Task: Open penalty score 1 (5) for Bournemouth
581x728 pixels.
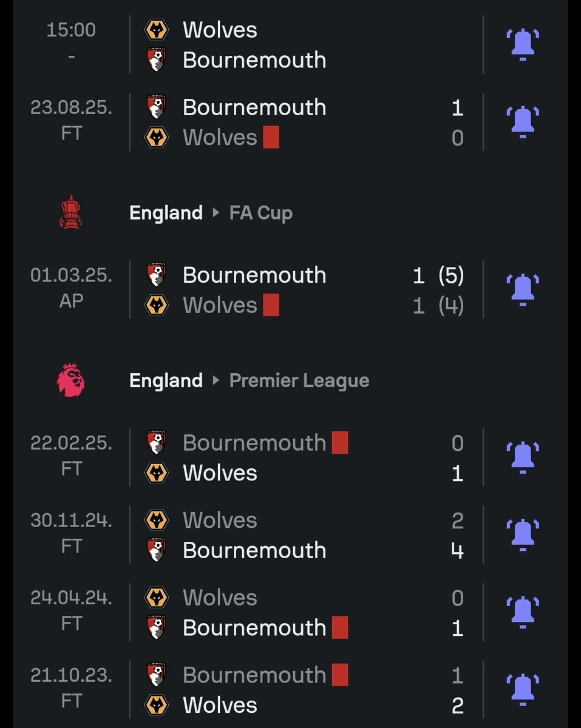Action: (438, 275)
